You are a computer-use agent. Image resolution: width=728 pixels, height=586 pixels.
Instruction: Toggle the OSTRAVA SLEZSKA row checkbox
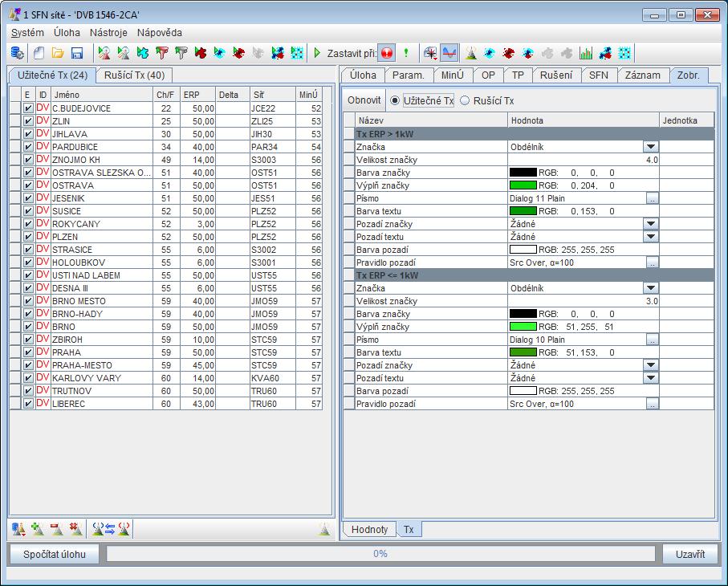coord(28,173)
